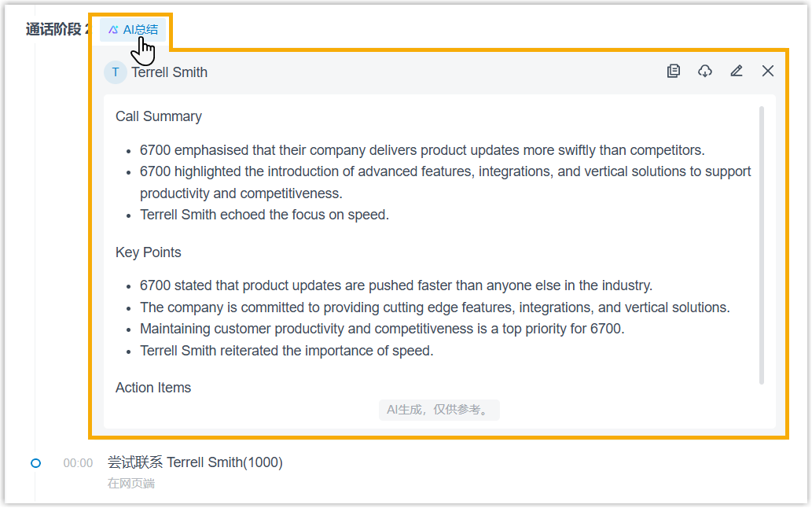812x508 pixels.
Task: Click the AI生成，仅供参考 disclaimer label
Action: (439, 410)
